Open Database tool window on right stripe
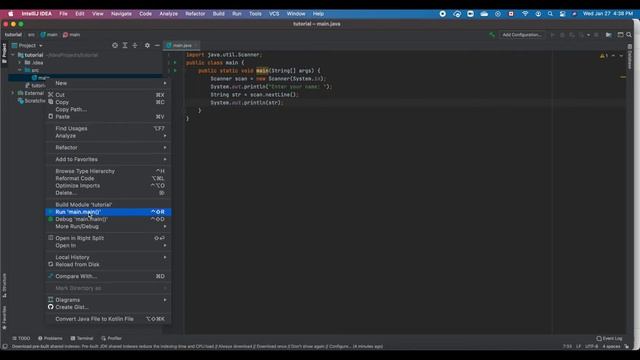Screen dimensions: 640x360 pyautogui.click(x=630, y=57)
